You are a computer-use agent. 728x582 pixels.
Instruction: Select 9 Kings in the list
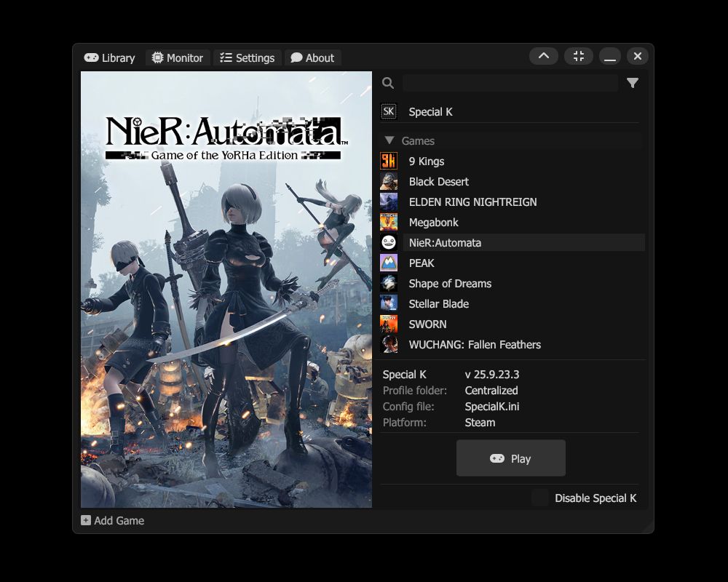pyautogui.click(x=426, y=162)
